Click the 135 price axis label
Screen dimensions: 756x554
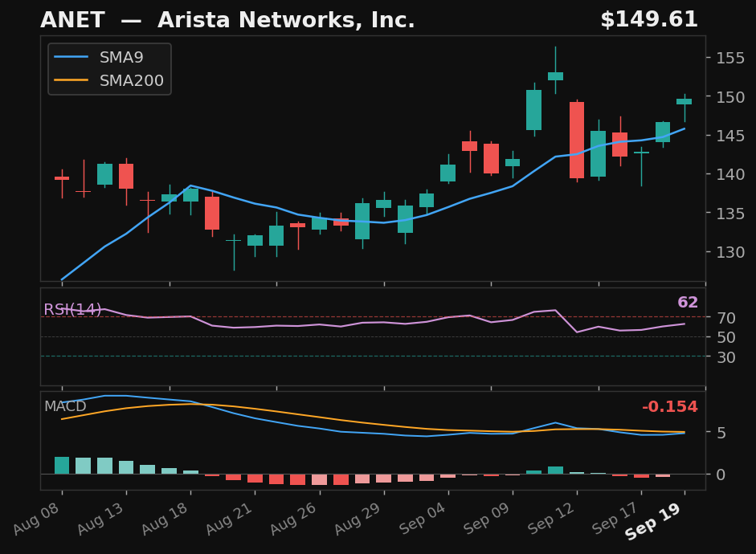(x=730, y=214)
